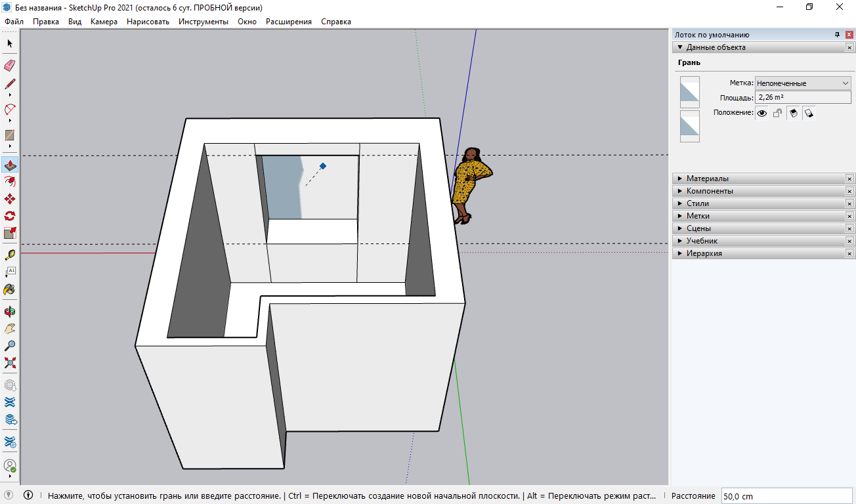Activate the Line pencil tool
The image size is (856, 504).
pyautogui.click(x=10, y=84)
